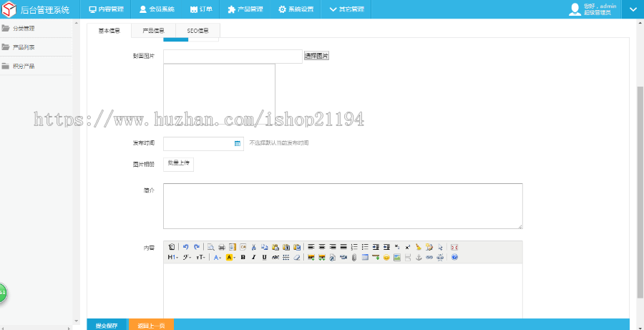Insert anchor in editor
This screenshot has height=330, width=644.
tap(419, 257)
